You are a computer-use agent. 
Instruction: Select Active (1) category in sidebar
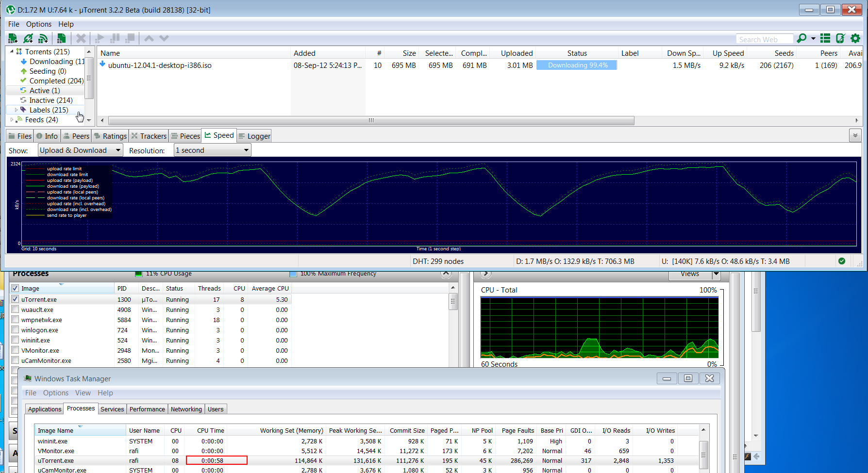[x=40, y=91]
